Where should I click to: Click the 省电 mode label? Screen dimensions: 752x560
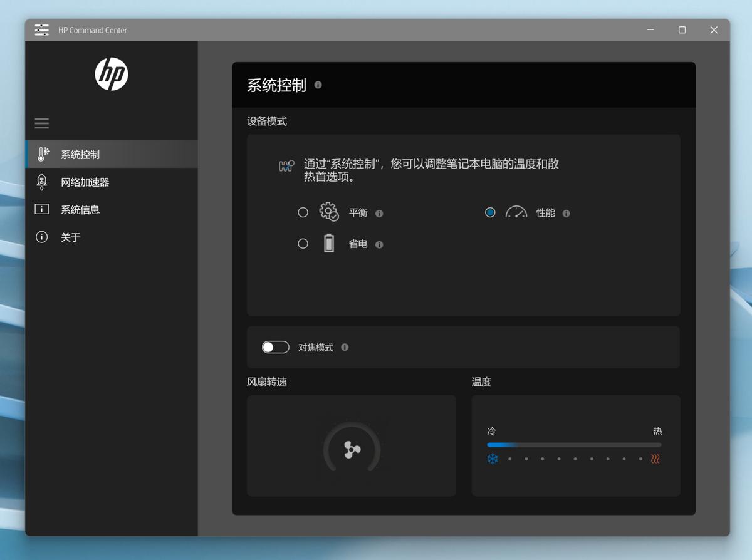tap(358, 244)
